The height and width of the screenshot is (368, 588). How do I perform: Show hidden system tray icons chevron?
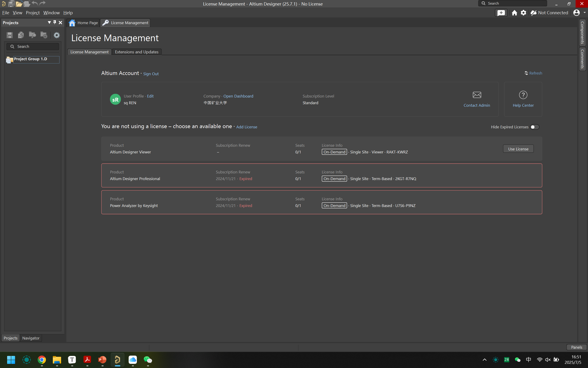point(484,360)
